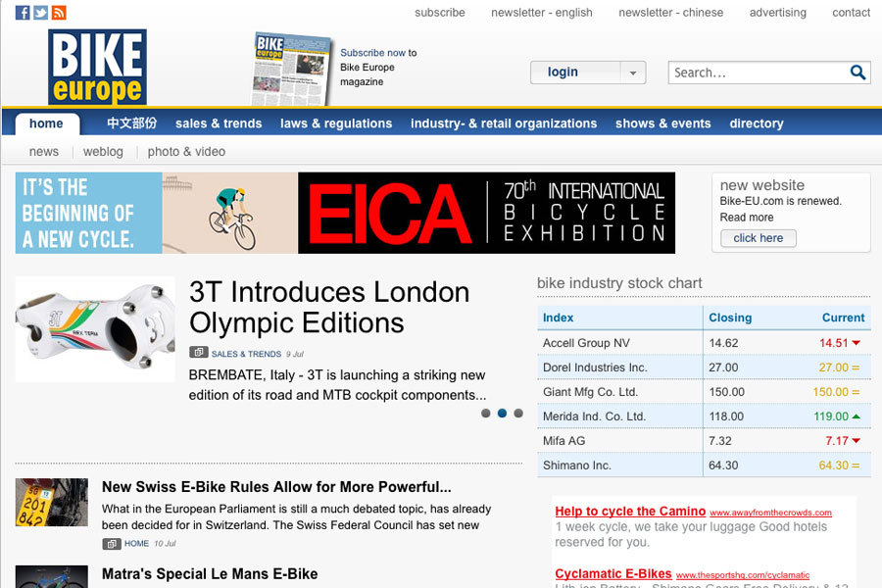
Task: Select the third carousel indicator dot
Action: [x=518, y=414]
